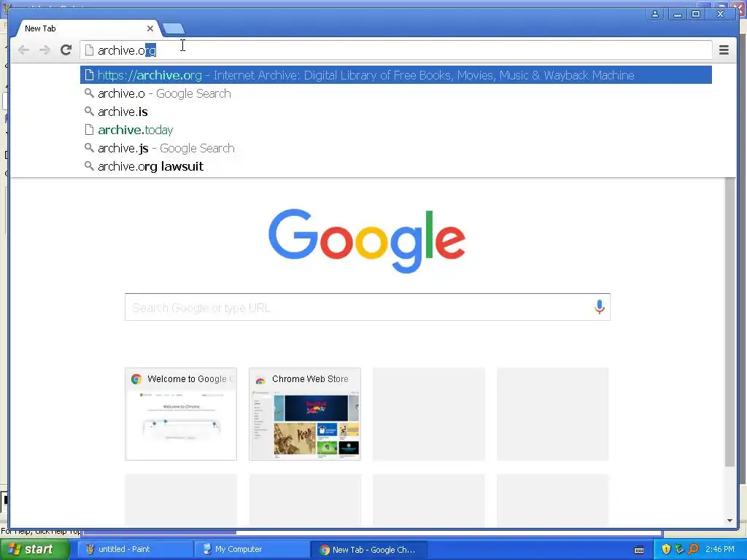Open the Welcome to Google Chrome thumbnail

(181, 414)
